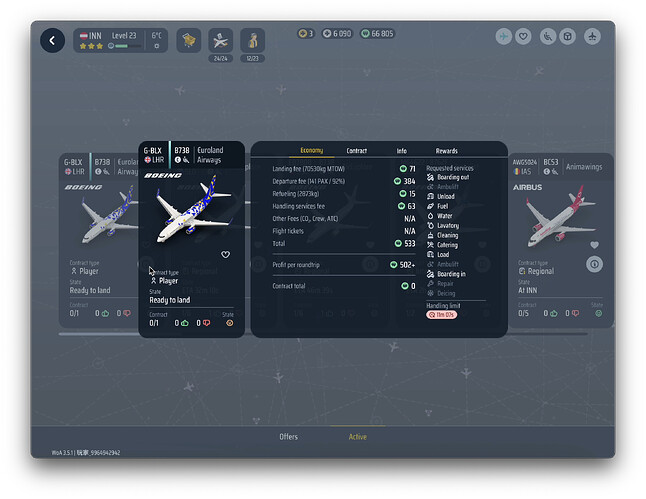Screen dimensions: 646x499
Task: Click the horizontal scrollbar under the cards
Action: coord(323,334)
